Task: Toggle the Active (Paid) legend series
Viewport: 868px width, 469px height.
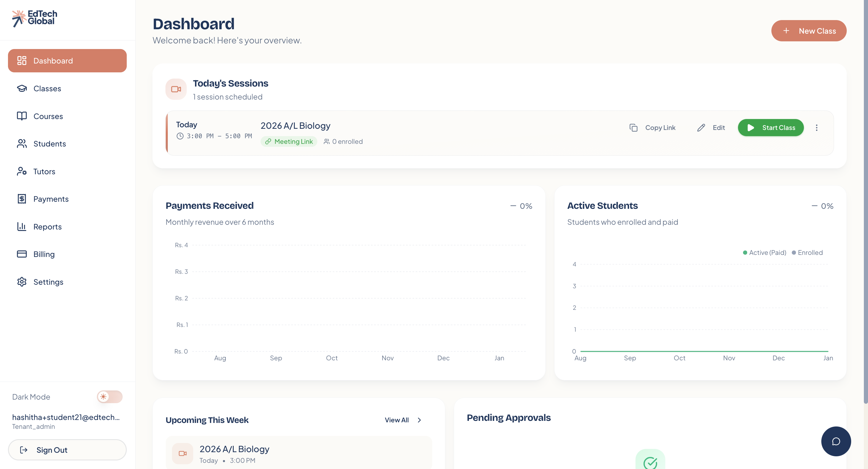Action: tap(764, 253)
